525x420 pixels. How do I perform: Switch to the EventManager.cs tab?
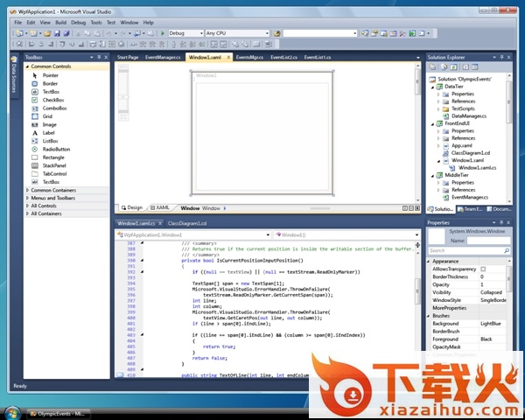click(x=162, y=57)
